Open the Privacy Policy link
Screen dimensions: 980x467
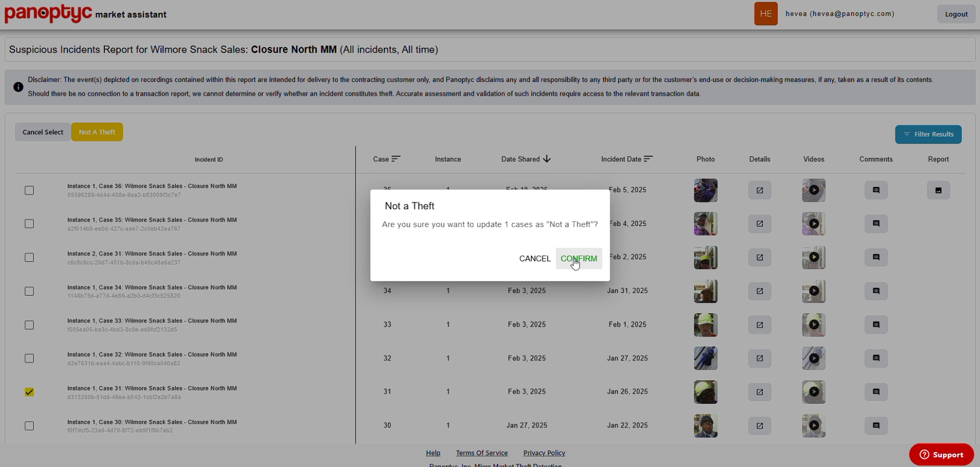coord(544,453)
